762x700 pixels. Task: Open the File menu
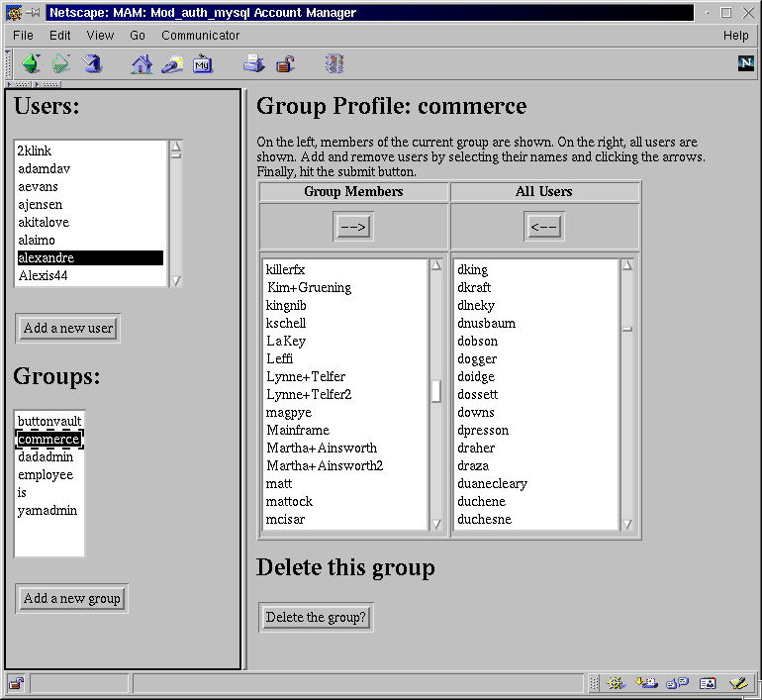click(x=23, y=36)
